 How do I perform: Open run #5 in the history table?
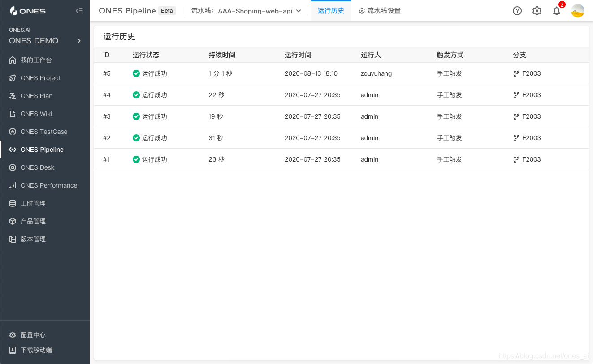342,73
